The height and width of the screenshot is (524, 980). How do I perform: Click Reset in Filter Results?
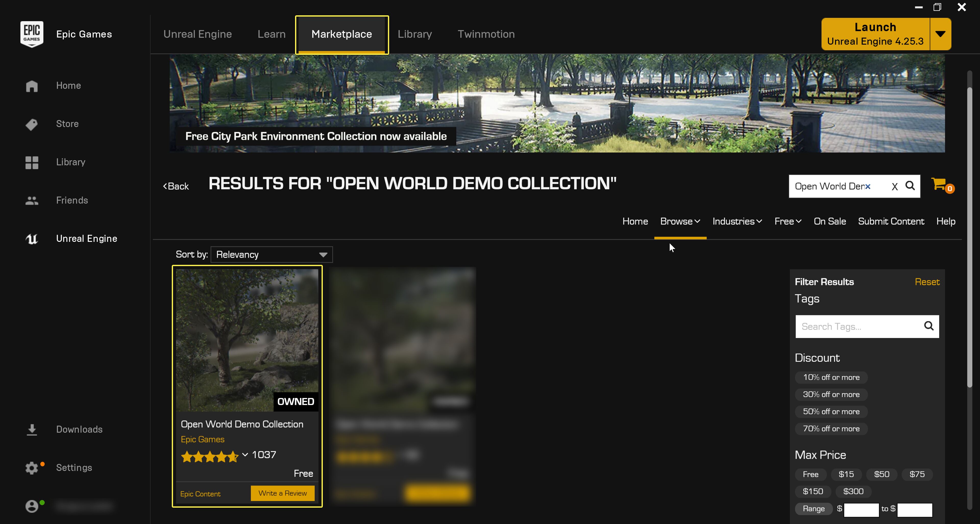pyautogui.click(x=927, y=282)
